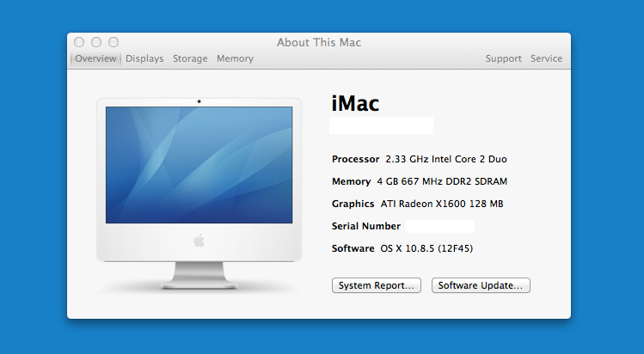Open the Displays tab
This screenshot has width=644, height=354.
click(144, 58)
